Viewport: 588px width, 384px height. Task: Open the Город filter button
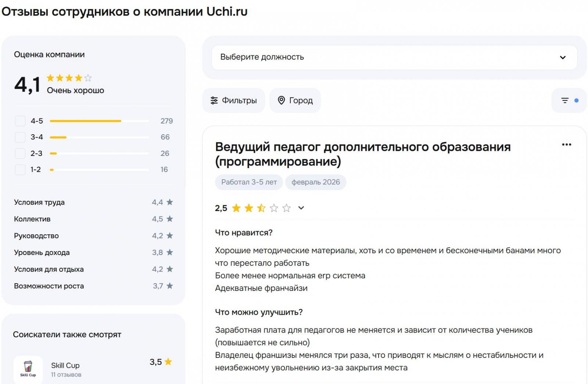pyautogui.click(x=295, y=100)
